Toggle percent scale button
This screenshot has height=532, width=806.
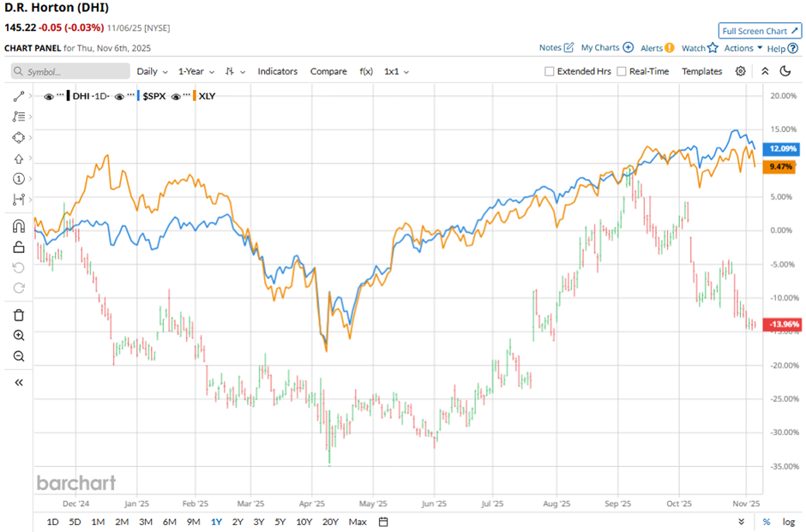coord(767,522)
